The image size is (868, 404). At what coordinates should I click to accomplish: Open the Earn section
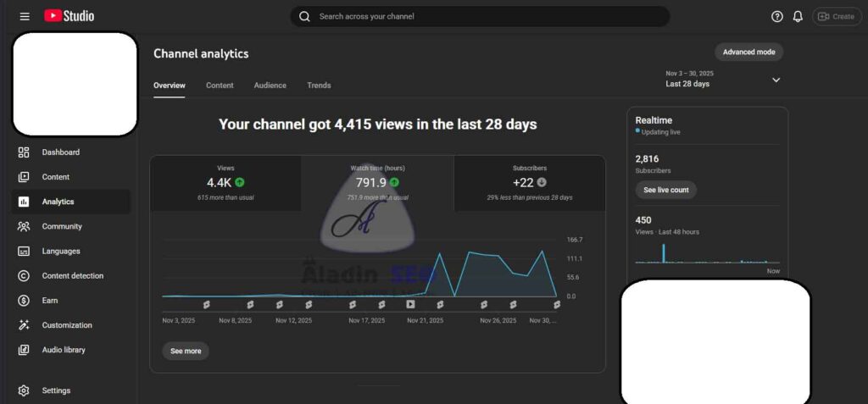click(x=51, y=301)
